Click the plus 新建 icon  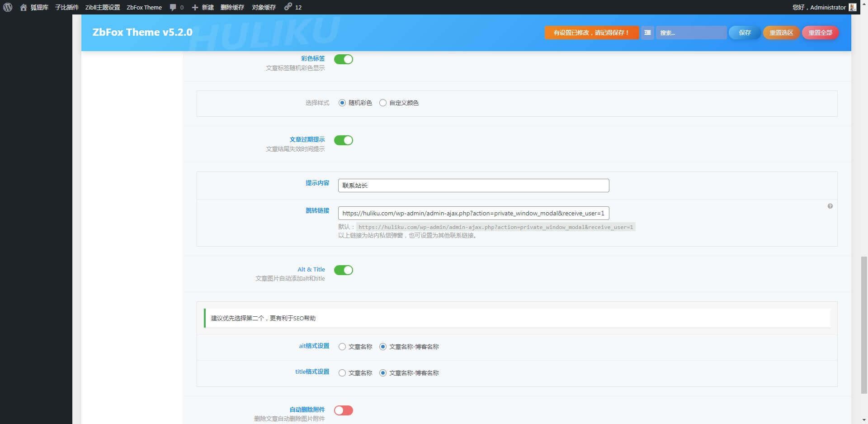[x=195, y=7]
